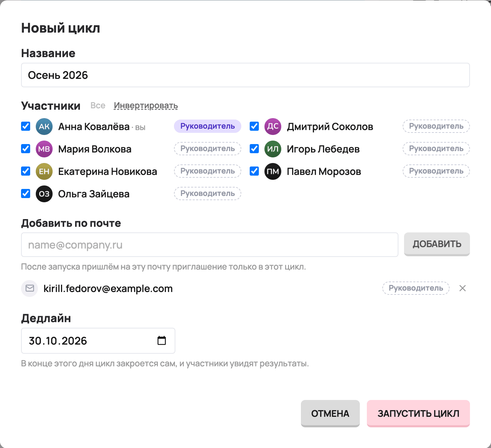
Task: Click Ольга Зайцева's ОЗ avatar
Action: 44,194
